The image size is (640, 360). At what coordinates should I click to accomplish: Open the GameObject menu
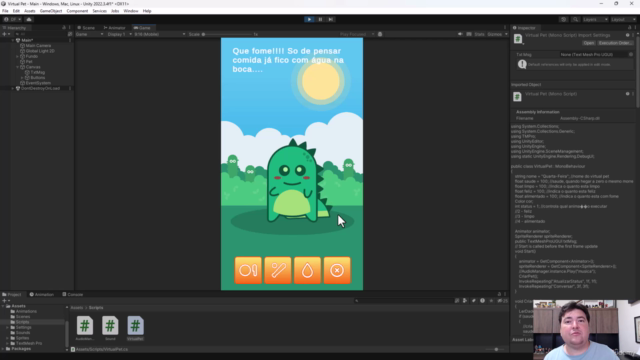pyautogui.click(x=51, y=11)
